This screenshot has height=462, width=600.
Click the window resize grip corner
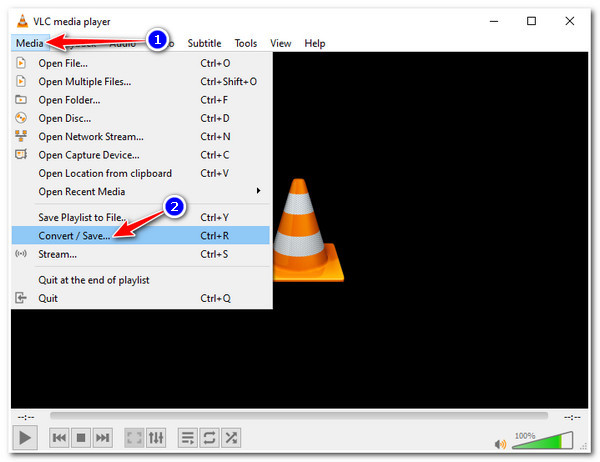tap(584, 446)
